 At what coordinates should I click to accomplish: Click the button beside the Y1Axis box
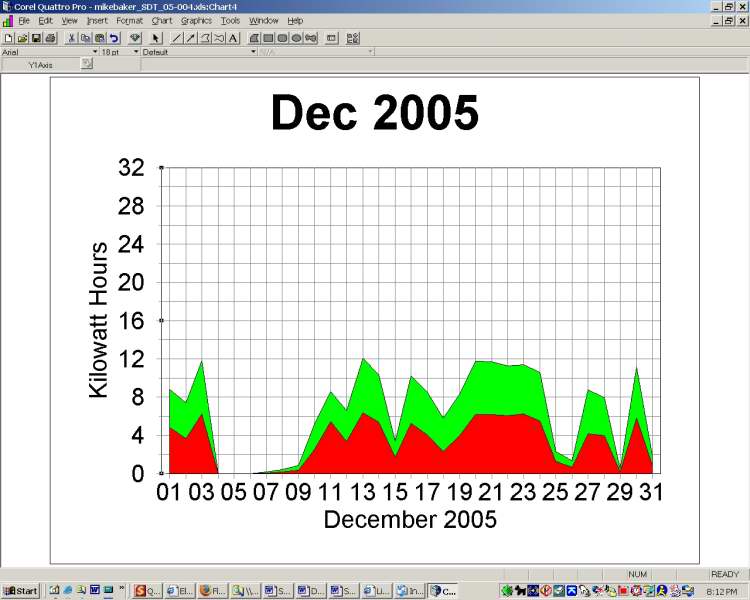tap(87, 64)
